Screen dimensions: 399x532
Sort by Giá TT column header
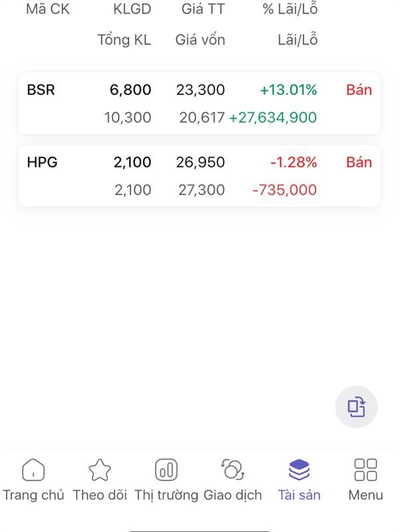click(203, 9)
